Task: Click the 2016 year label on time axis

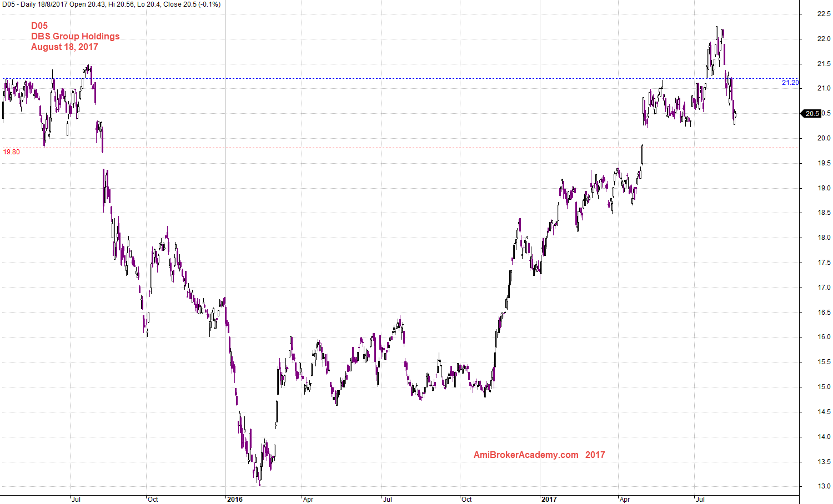Action: [x=235, y=500]
